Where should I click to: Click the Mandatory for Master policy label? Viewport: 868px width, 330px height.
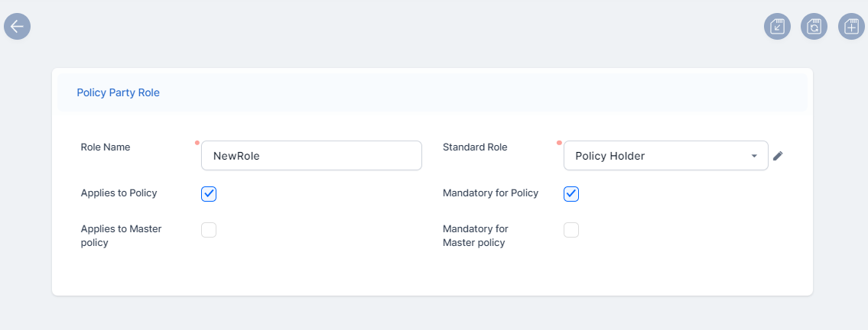(x=475, y=235)
